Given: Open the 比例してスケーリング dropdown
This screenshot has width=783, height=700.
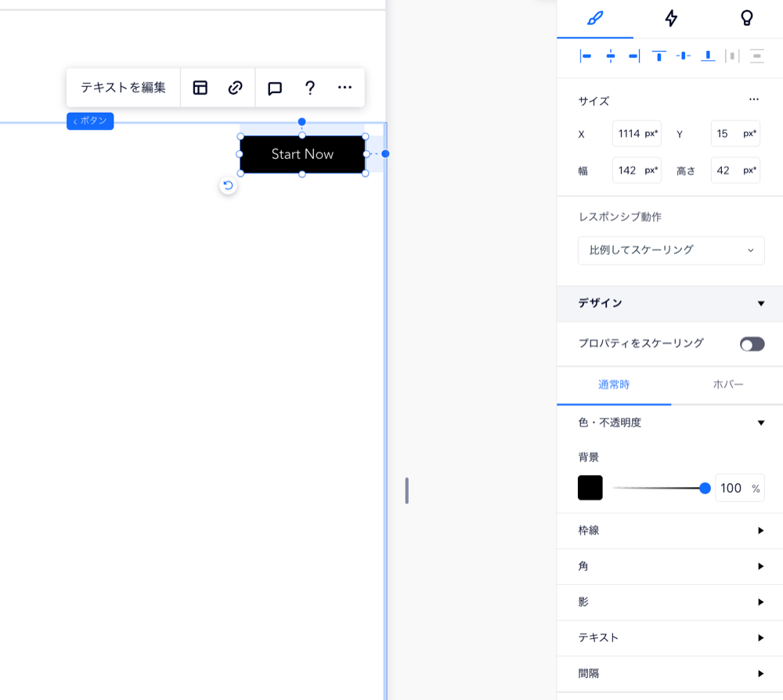Looking at the screenshot, I should click(x=671, y=250).
